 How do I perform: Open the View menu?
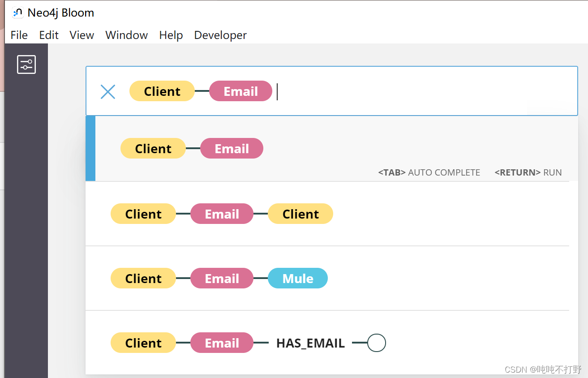pyautogui.click(x=82, y=35)
